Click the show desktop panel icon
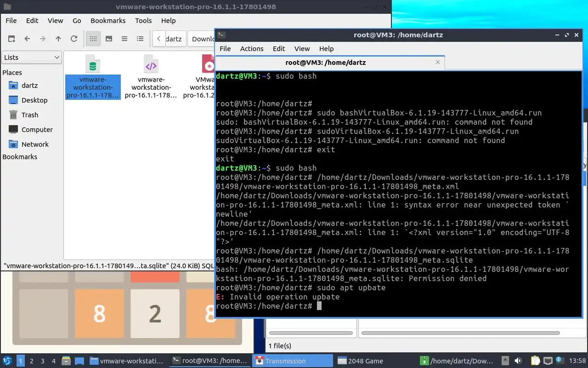588x368 pixels. point(79,361)
